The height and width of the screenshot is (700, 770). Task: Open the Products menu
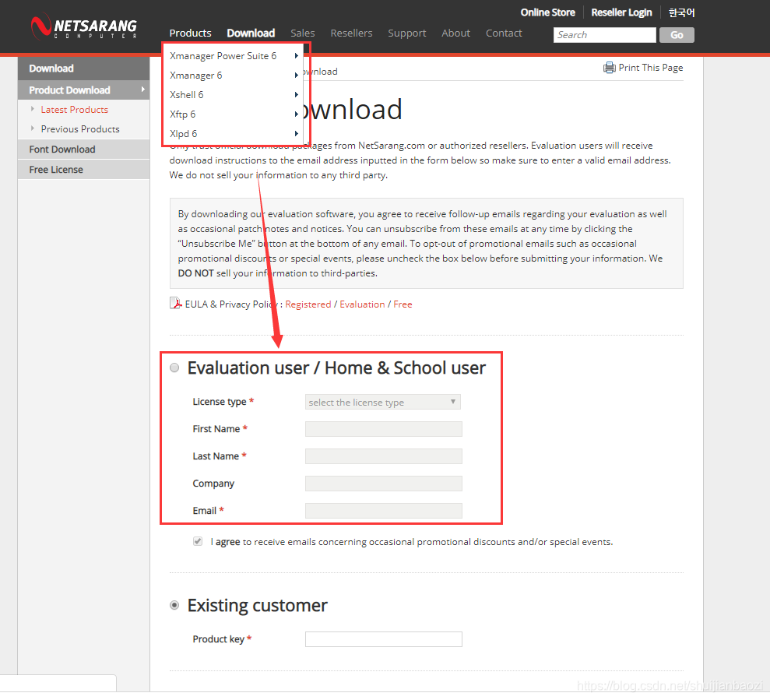point(191,33)
